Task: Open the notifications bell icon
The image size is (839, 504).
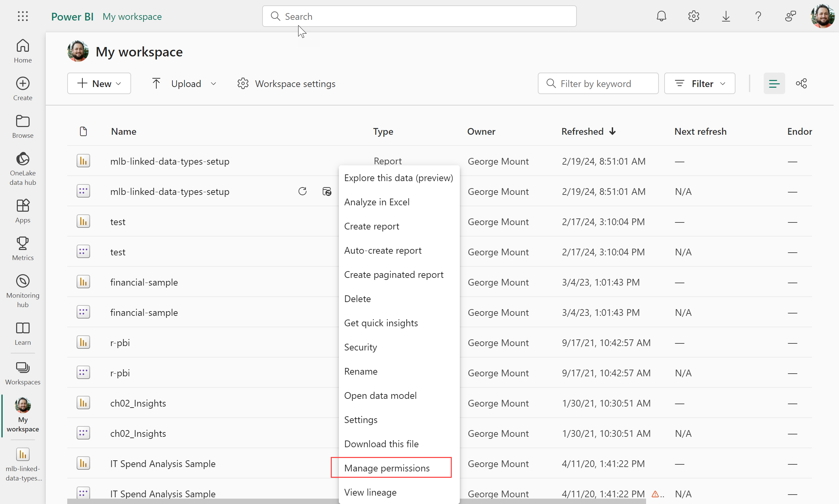Action: [x=661, y=16]
